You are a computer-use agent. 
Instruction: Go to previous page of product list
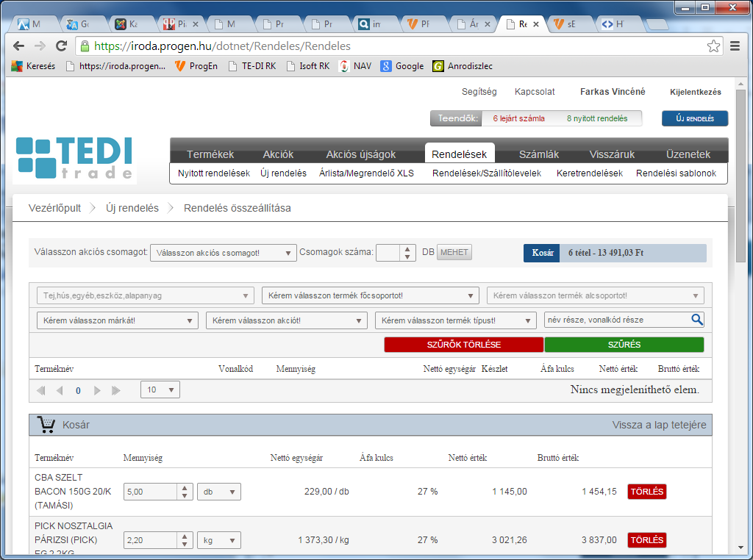pos(60,391)
